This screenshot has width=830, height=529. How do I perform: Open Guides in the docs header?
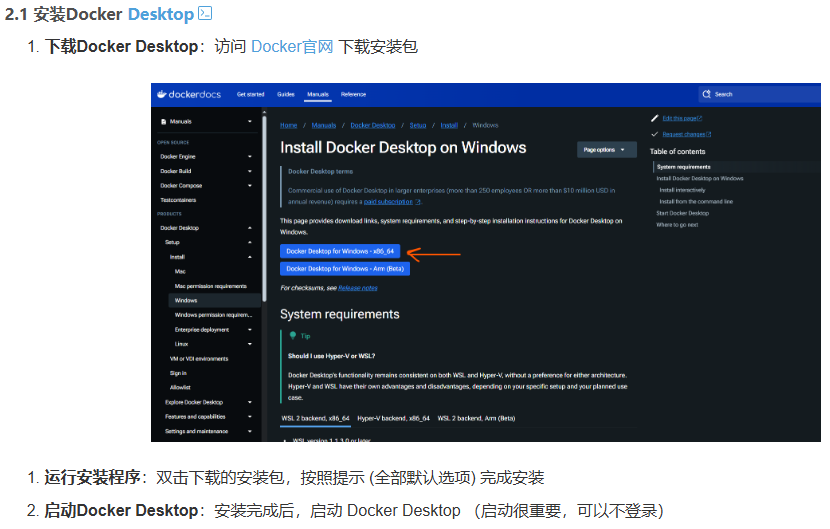coord(286,94)
